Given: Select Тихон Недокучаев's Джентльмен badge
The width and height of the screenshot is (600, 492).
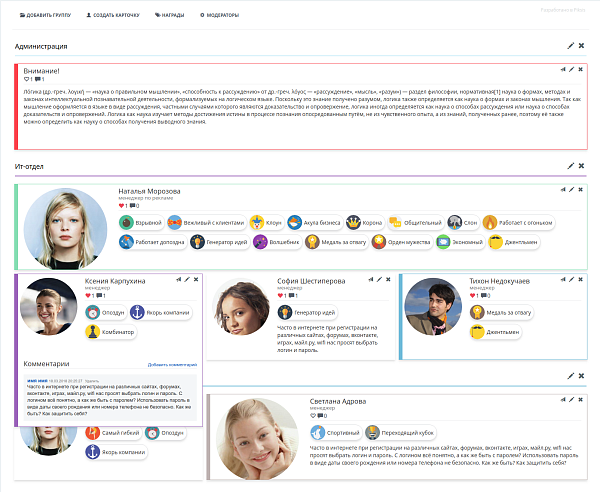Looking at the screenshot, I should [x=496, y=332].
